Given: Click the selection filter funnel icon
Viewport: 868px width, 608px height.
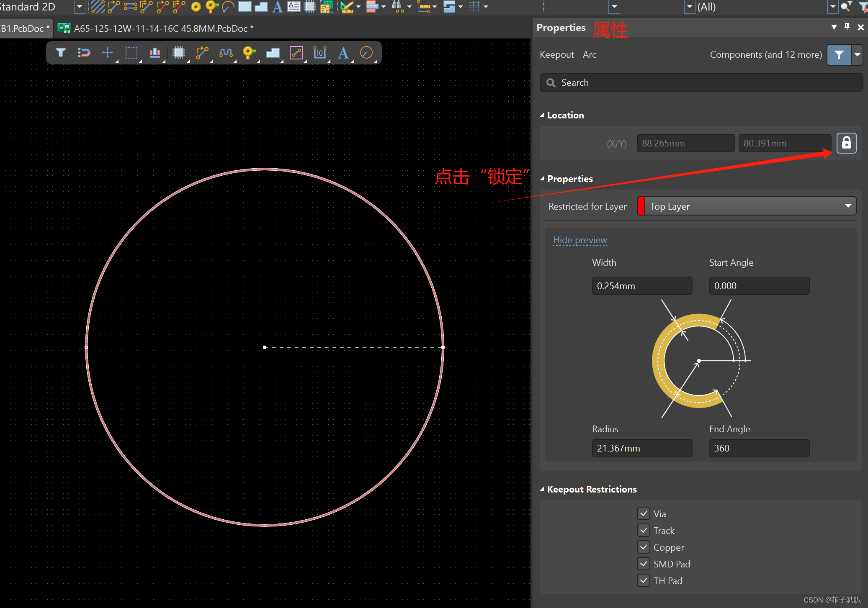Looking at the screenshot, I should click(61, 53).
